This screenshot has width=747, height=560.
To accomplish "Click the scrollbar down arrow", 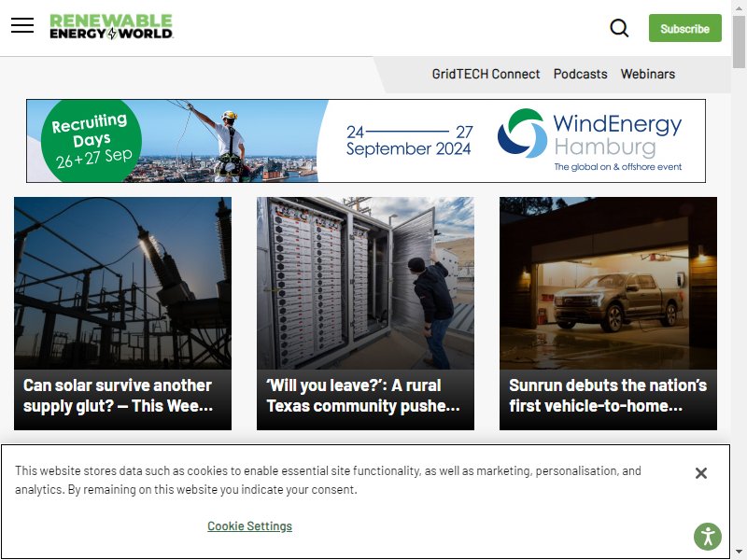I will [x=739, y=552].
